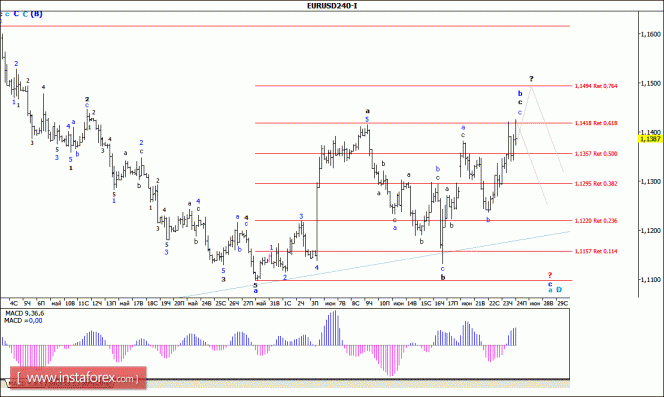Click the (B) wave label at top
Screen dimensions: 664x397
(36, 14)
